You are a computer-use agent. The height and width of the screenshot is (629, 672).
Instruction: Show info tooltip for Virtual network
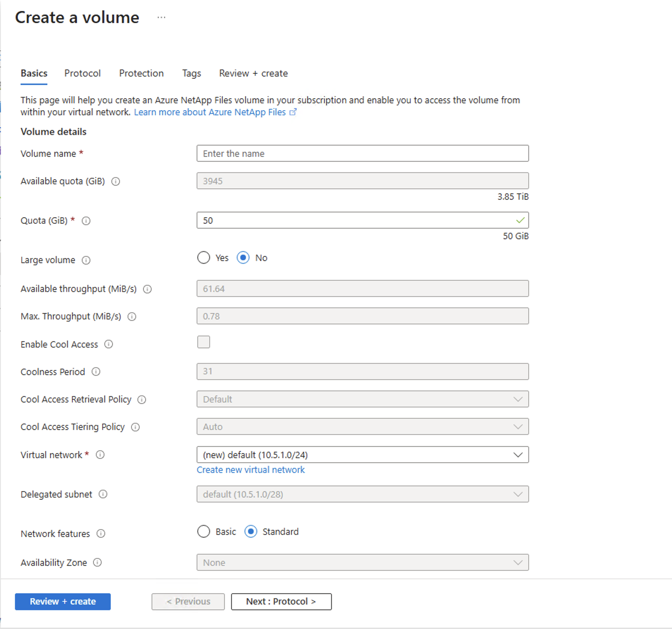click(100, 455)
